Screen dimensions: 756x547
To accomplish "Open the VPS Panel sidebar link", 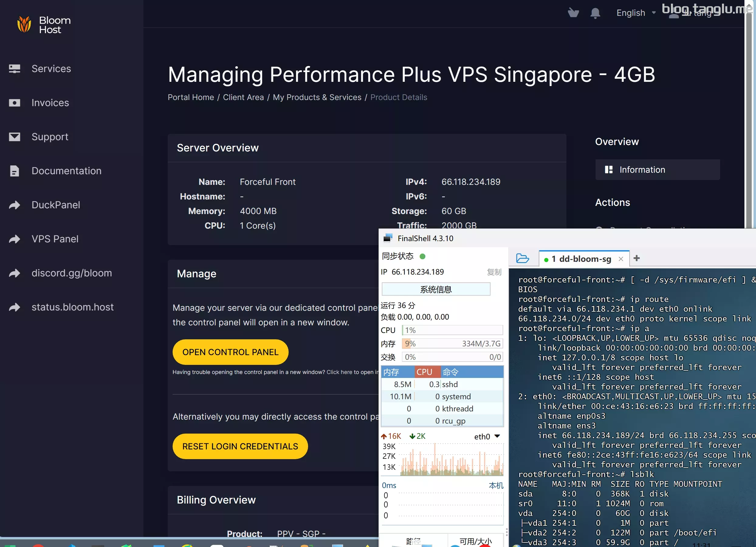I will tap(55, 239).
